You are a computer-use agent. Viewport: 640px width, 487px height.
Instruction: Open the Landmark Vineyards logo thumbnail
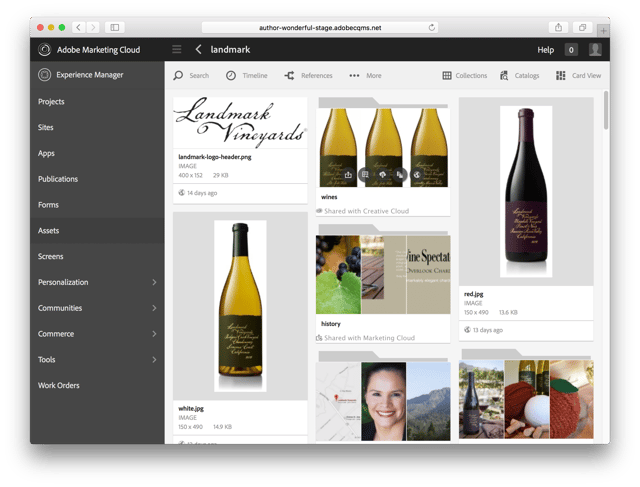[240, 122]
